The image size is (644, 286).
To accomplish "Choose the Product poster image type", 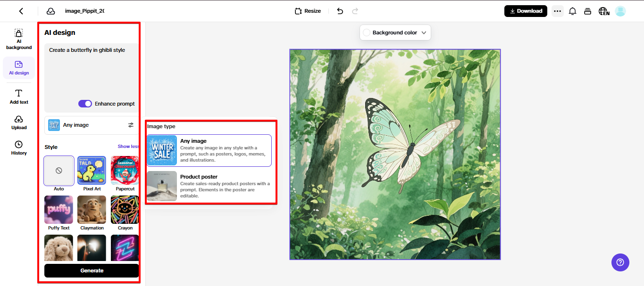I will (x=209, y=186).
